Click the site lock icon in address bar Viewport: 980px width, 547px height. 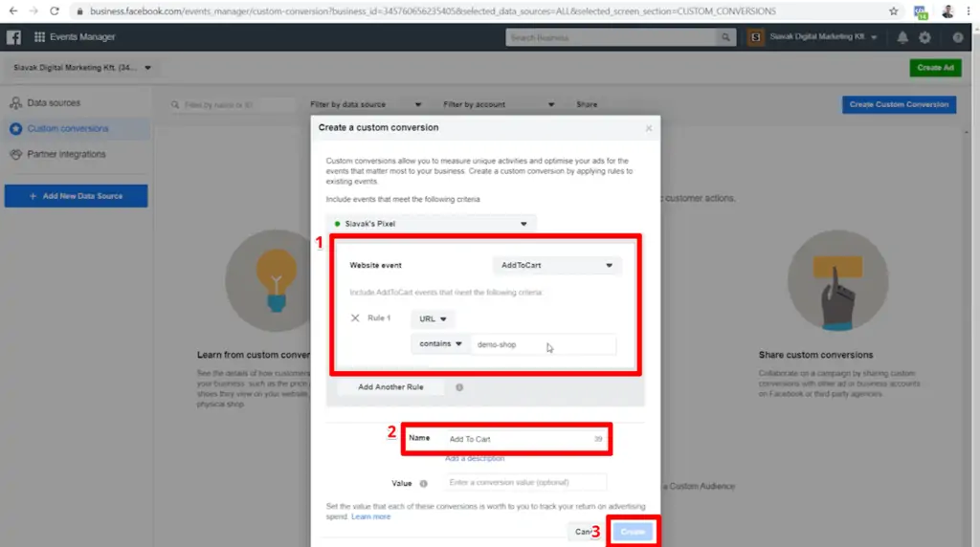79,11
